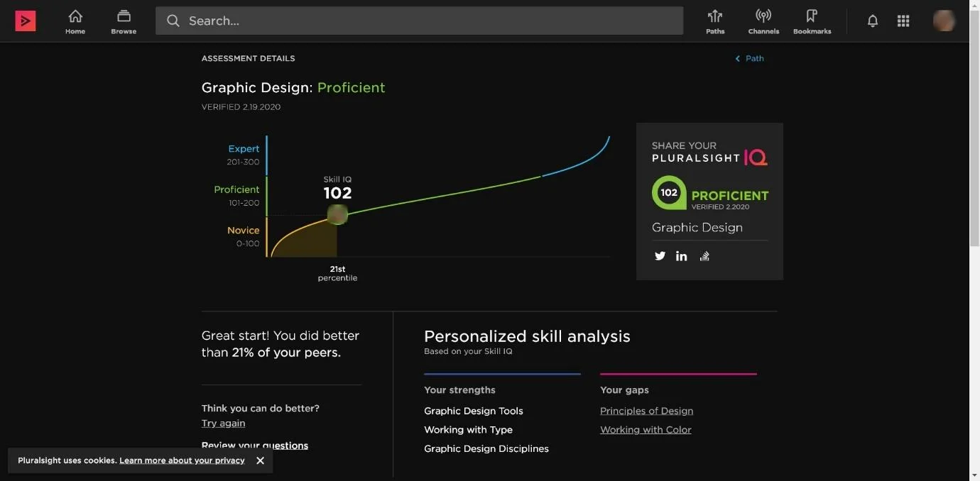Click the ASSESSMENT DETAILS label
This screenshot has width=980, height=481.
click(x=248, y=58)
